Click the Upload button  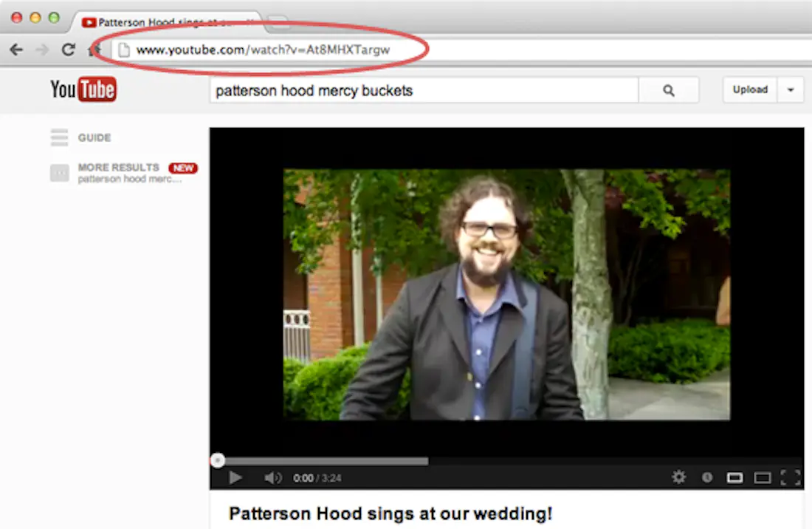pos(750,90)
